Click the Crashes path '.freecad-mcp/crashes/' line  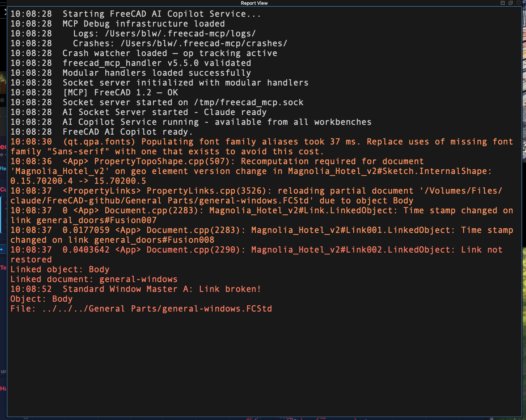[149, 43]
